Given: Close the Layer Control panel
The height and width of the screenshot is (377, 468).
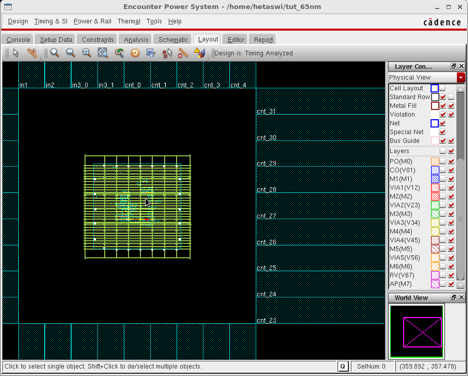Looking at the screenshot, I should coord(461,66).
